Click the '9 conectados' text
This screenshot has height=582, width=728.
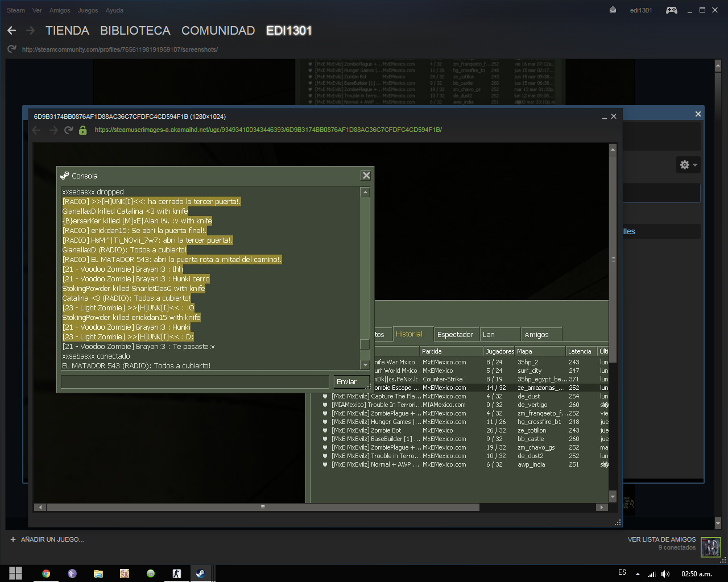[677, 548]
